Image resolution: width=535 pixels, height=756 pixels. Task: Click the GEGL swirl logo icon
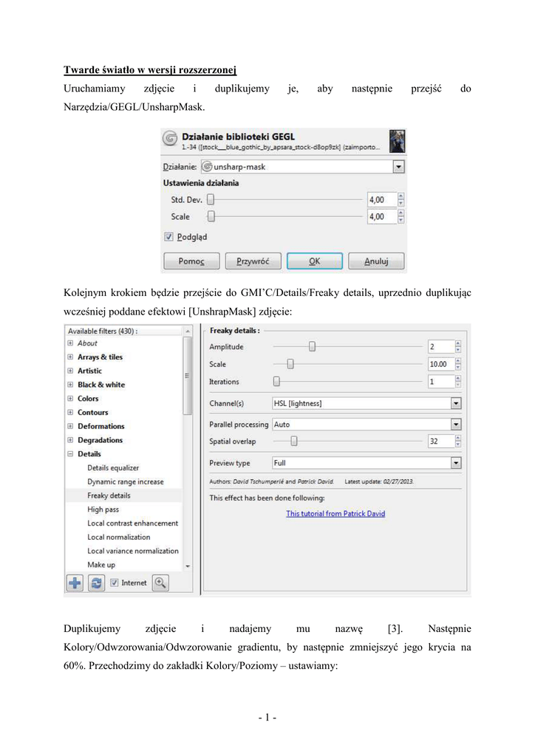(171, 139)
